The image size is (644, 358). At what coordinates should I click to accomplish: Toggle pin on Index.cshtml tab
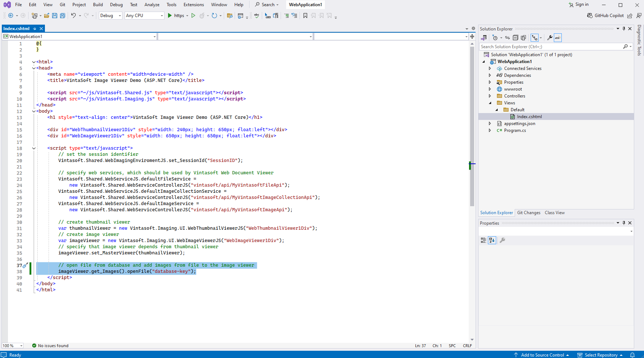pyautogui.click(x=35, y=29)
